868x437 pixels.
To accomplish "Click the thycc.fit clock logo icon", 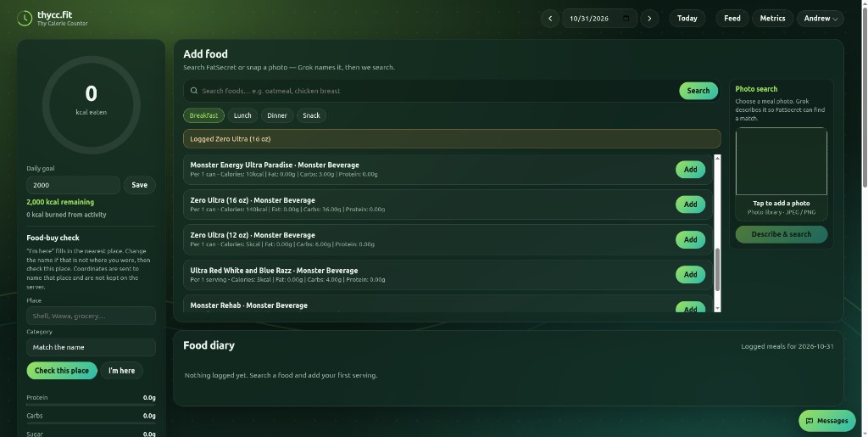I will pos(25,19).
